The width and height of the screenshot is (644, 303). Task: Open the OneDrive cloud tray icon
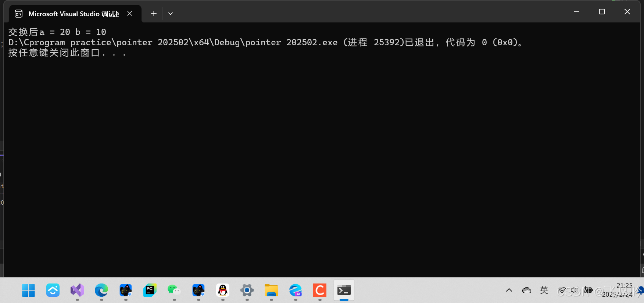(x=527, y=290)
